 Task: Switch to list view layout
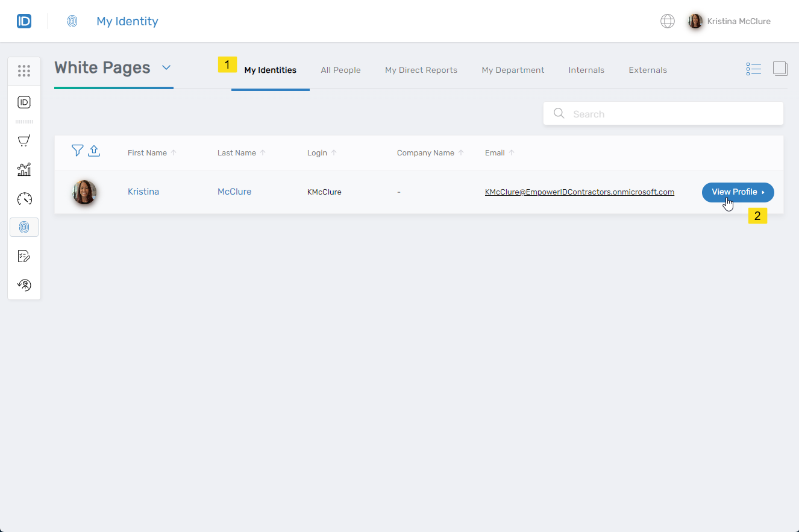[753, 69]
